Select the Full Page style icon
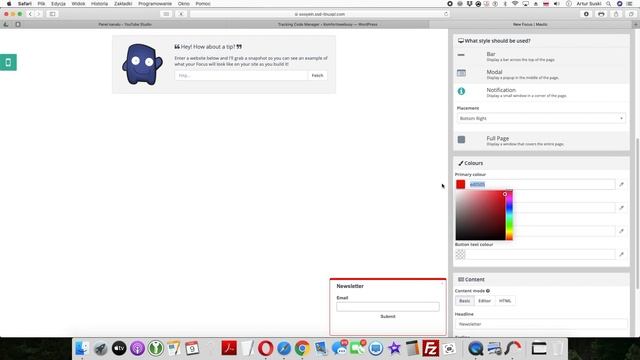 [461, 140]
